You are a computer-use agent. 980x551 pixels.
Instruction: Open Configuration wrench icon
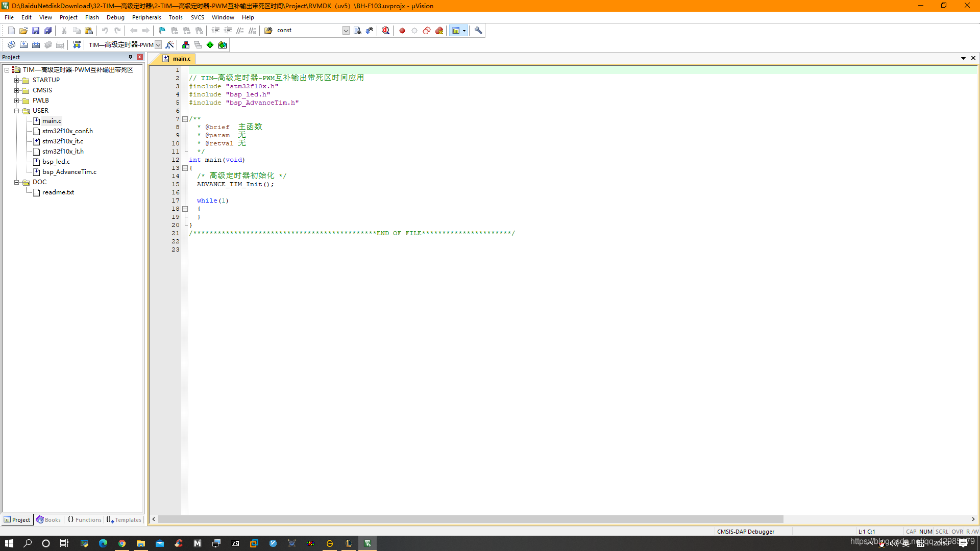click(x=478, y=31)
